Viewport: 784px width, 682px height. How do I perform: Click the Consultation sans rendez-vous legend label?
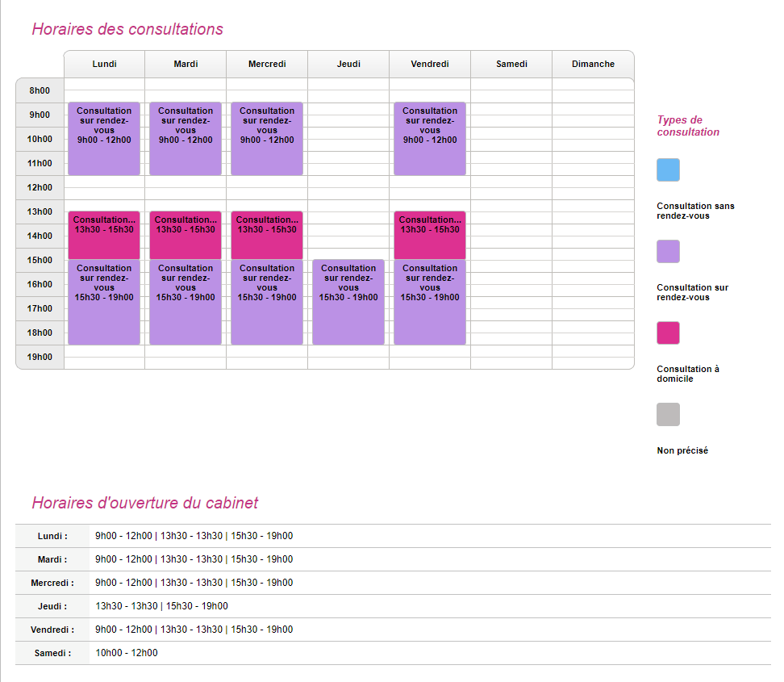coord(695,211)
